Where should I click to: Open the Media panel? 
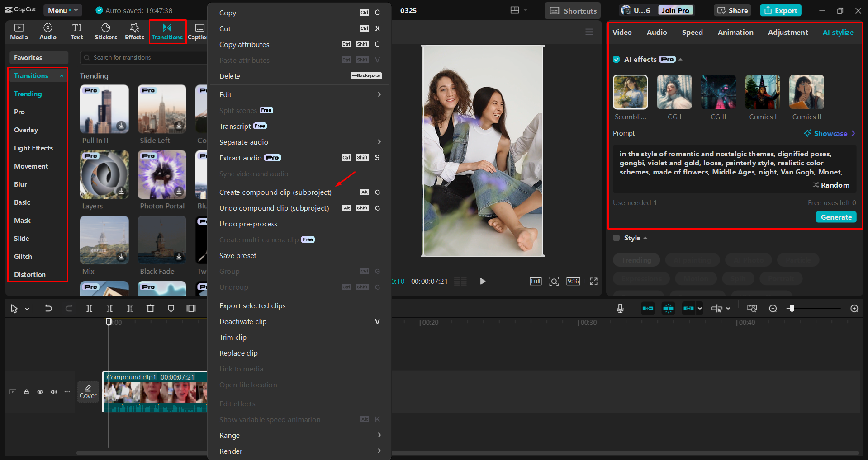[19, 31]
